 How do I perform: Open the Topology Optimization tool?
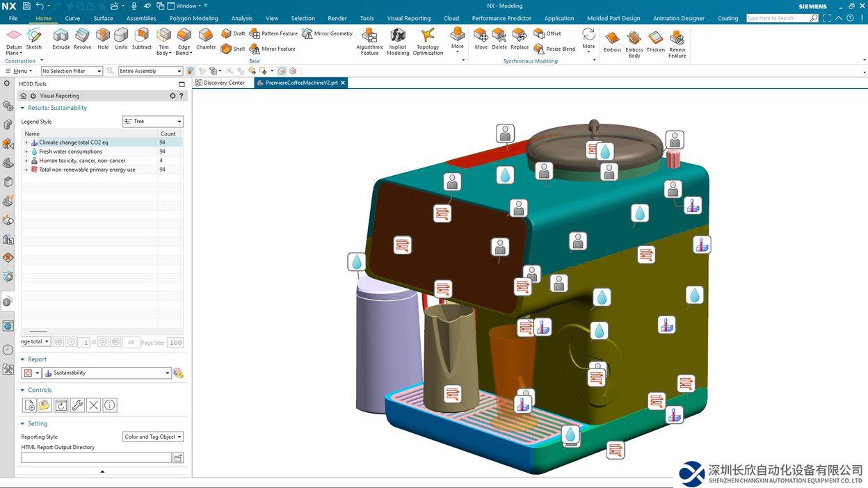coord(428,40)
